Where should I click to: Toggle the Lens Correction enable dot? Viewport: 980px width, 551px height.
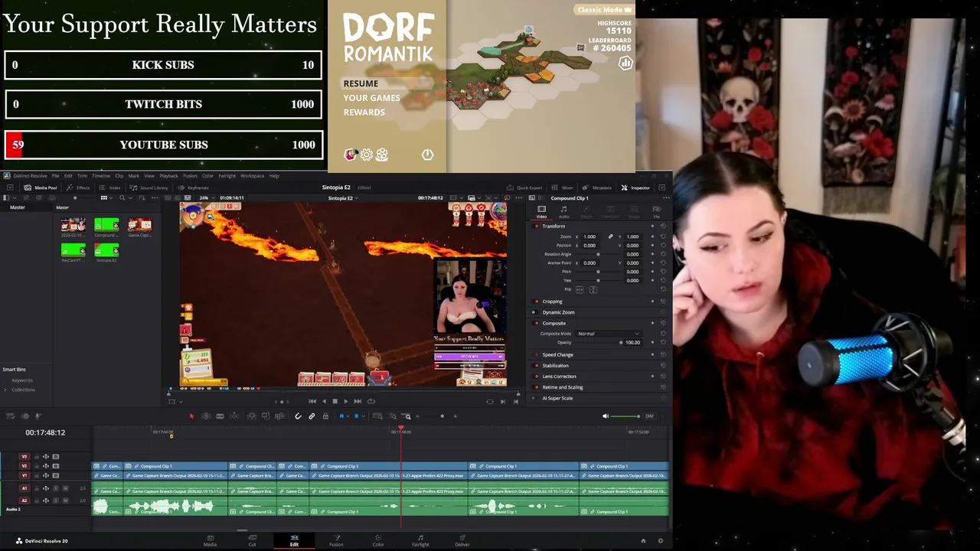pos(536,377)
